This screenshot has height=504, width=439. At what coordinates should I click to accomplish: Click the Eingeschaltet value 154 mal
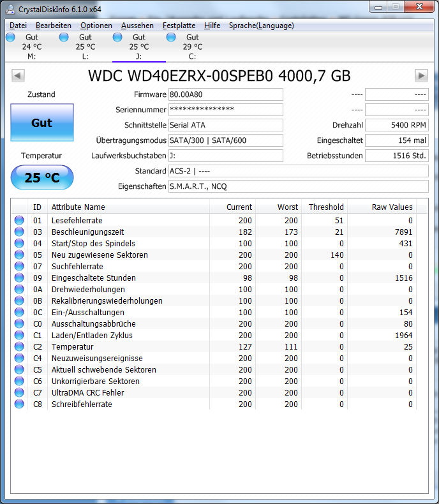coord(397,140)
